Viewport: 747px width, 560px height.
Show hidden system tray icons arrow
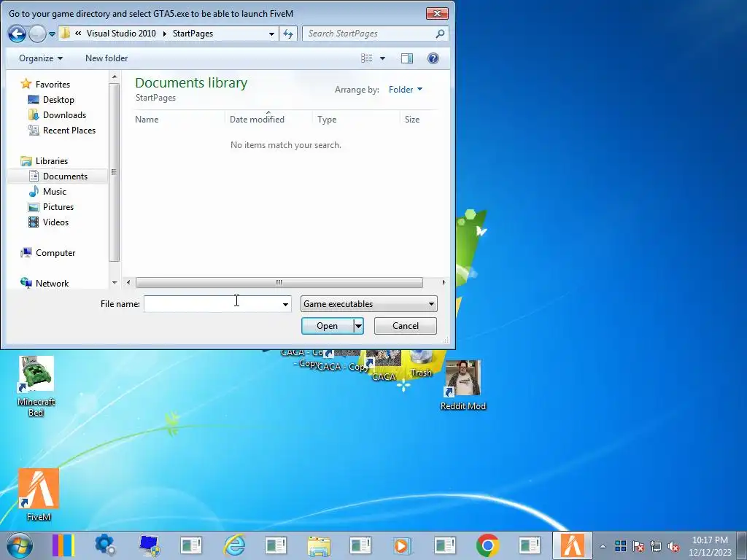pyautogui.click(x=603, y=546)
